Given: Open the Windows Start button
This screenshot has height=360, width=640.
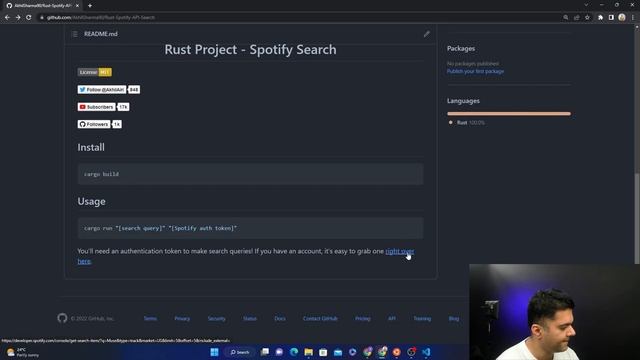Looking at the screenshot, I should [214, 352].
